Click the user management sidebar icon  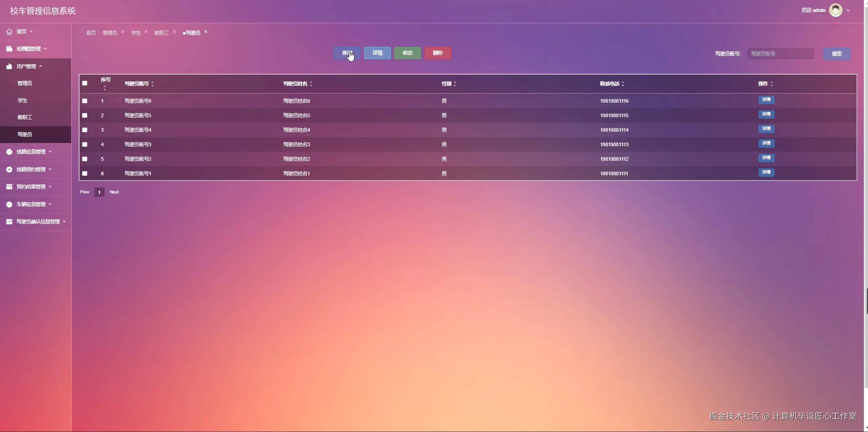pyautogui.click(x=9, y=66)
